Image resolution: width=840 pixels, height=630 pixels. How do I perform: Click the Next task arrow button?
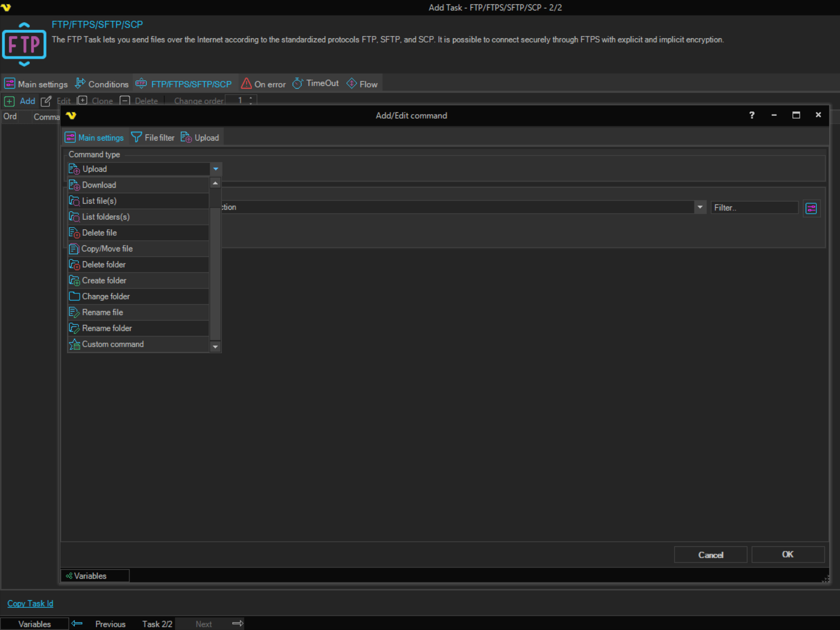click(237, 623)
